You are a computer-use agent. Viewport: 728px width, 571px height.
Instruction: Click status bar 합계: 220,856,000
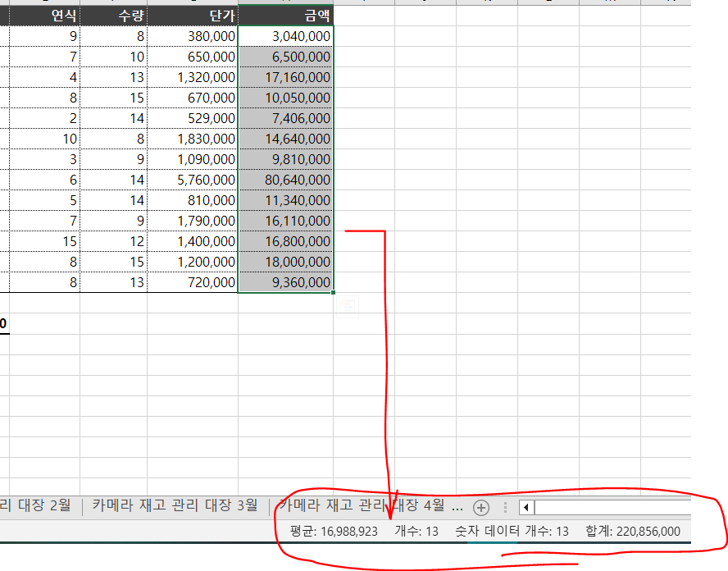[x=633, y=531]
